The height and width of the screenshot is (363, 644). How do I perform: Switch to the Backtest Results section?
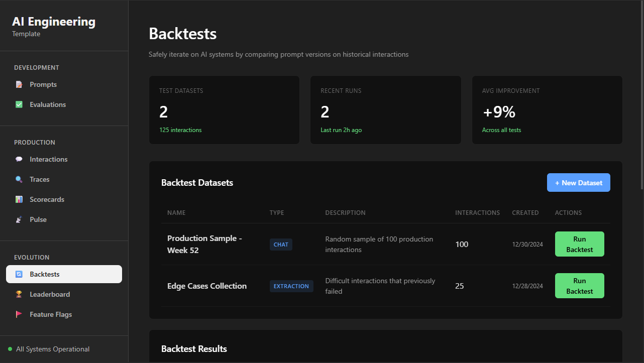(194, 348)
